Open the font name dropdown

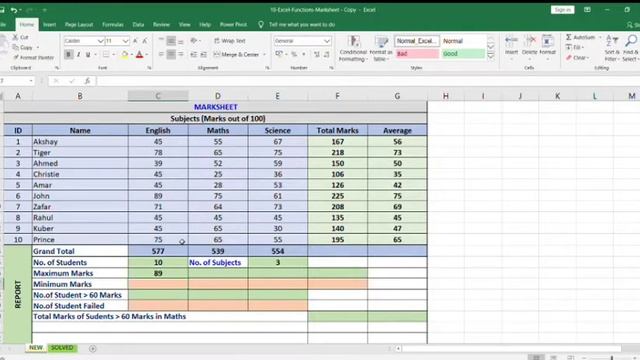100,41
